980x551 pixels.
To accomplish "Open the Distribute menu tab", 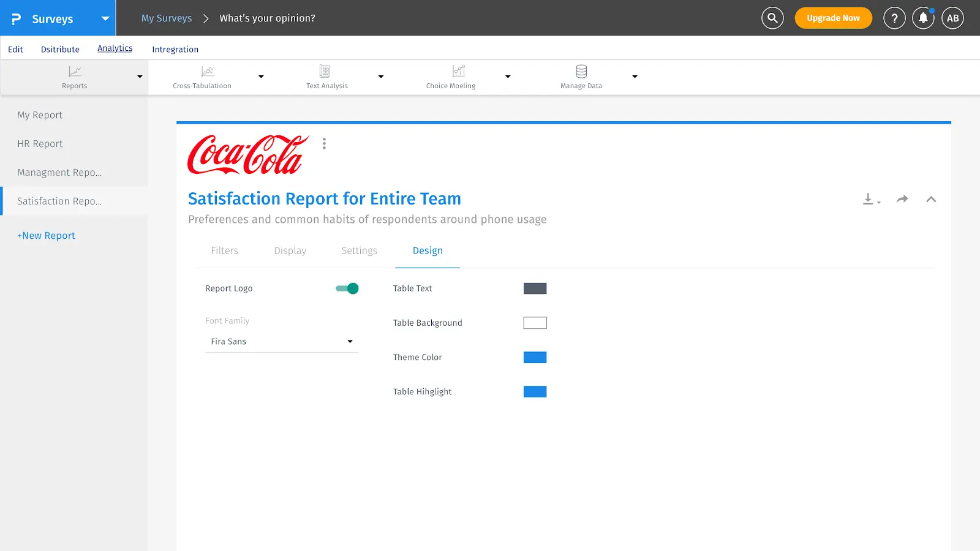I will coord(60,49).
